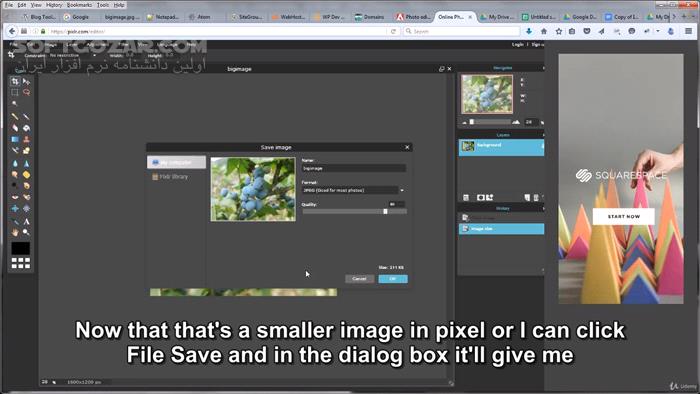Click Firefox home icon
The width and height of the screenshot is (700, 394).
544,31
